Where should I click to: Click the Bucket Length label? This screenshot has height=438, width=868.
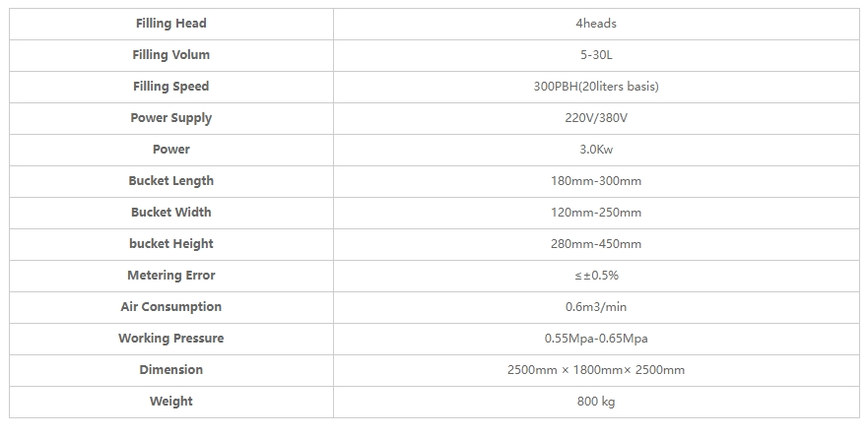click(x=171, y=181)
